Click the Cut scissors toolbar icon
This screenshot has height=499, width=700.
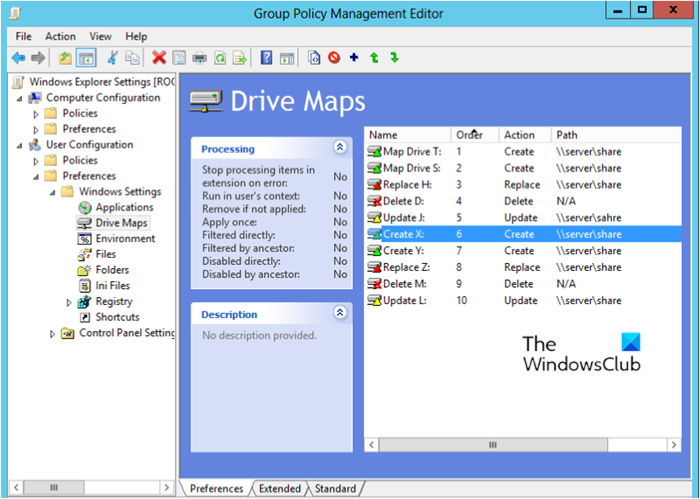click(x=113, y=58)
